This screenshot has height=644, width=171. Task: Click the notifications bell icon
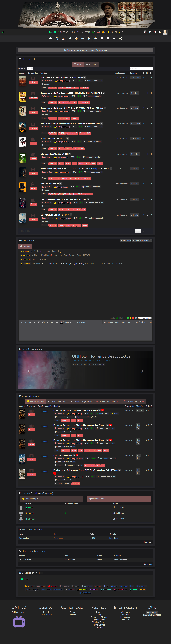[x=160, y=32]
